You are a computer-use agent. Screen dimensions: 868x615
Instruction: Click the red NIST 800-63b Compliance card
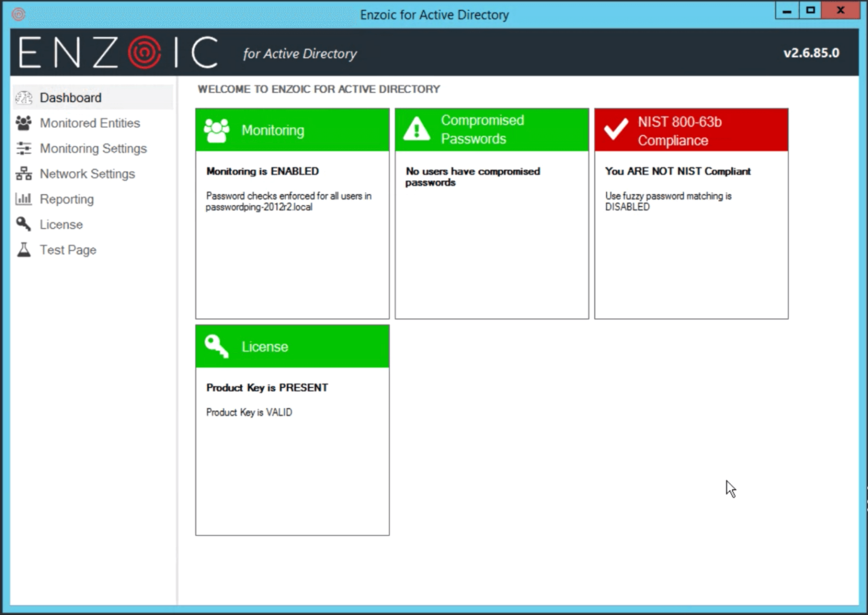(x=691, y=213)
